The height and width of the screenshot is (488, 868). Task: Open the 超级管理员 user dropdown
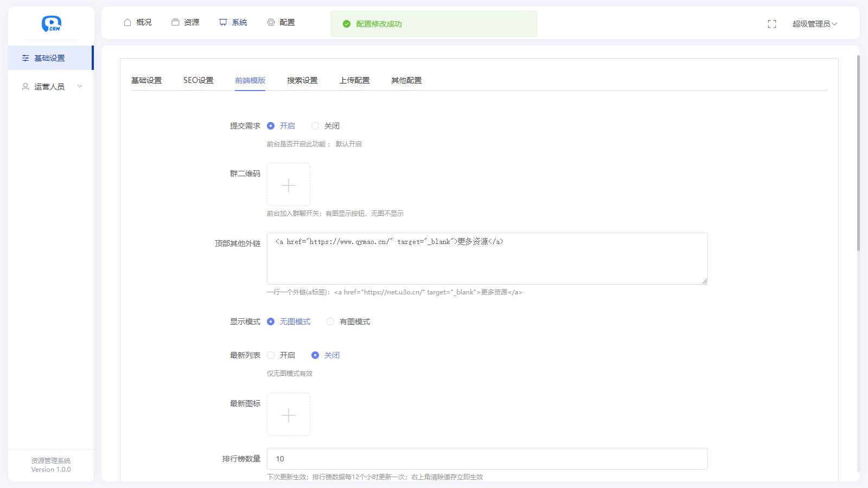pyautogui.click(x=814, y=24)
